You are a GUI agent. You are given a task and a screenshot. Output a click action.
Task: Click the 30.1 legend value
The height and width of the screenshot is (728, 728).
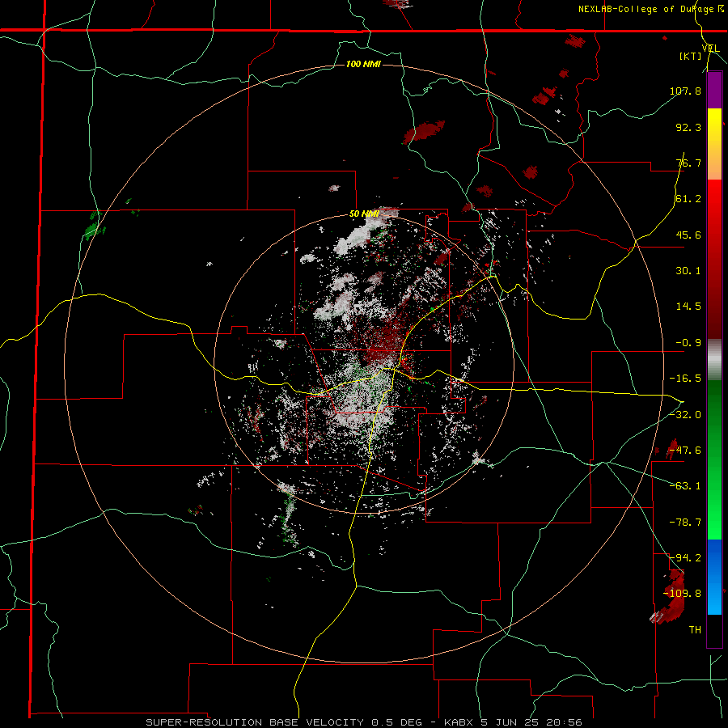tap(688, 271)
